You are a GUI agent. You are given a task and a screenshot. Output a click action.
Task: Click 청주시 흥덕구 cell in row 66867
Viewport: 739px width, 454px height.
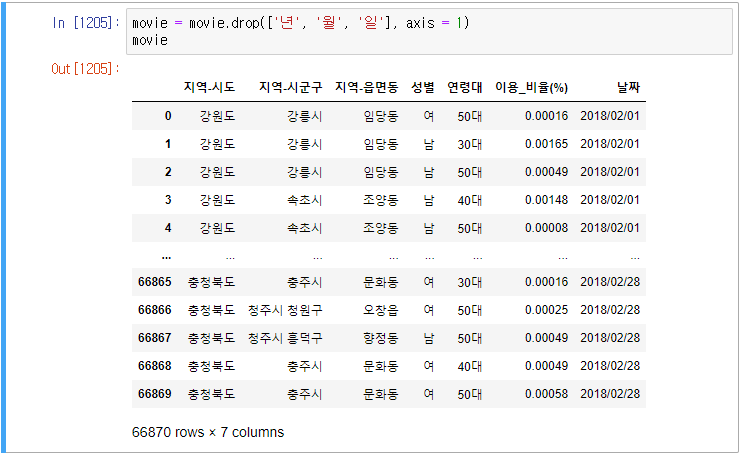tap(285, 338)
